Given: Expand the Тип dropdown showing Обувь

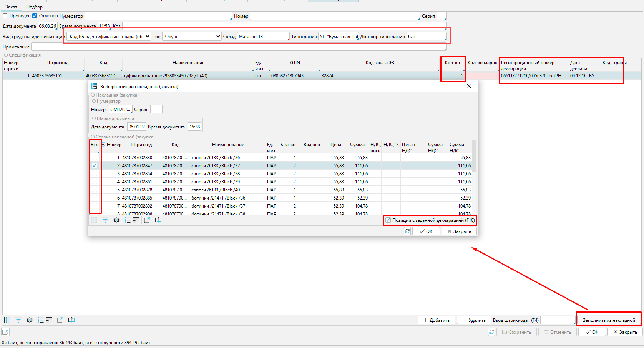Looking at the screenshot, I should tap(192, 37).
